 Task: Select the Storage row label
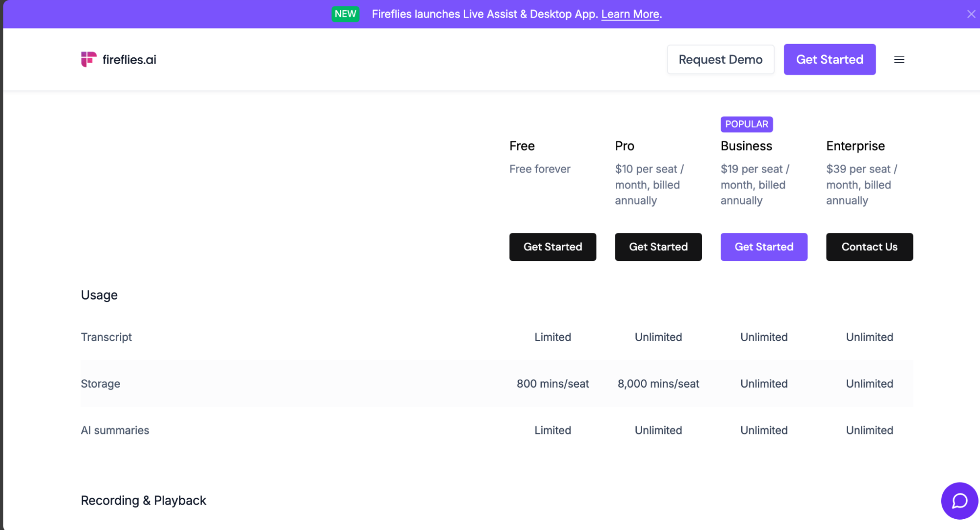point(101,384)
